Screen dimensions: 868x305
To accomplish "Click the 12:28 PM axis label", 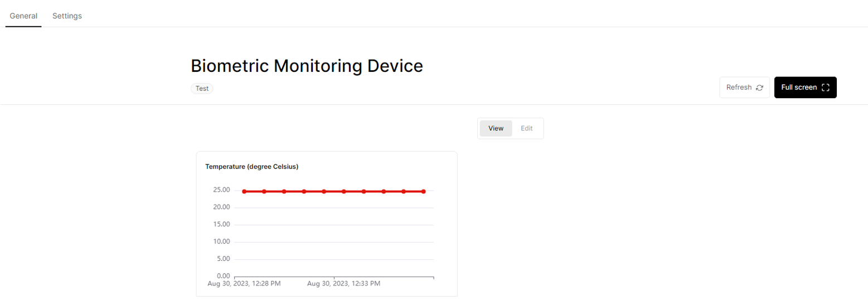I will point(244,284).
